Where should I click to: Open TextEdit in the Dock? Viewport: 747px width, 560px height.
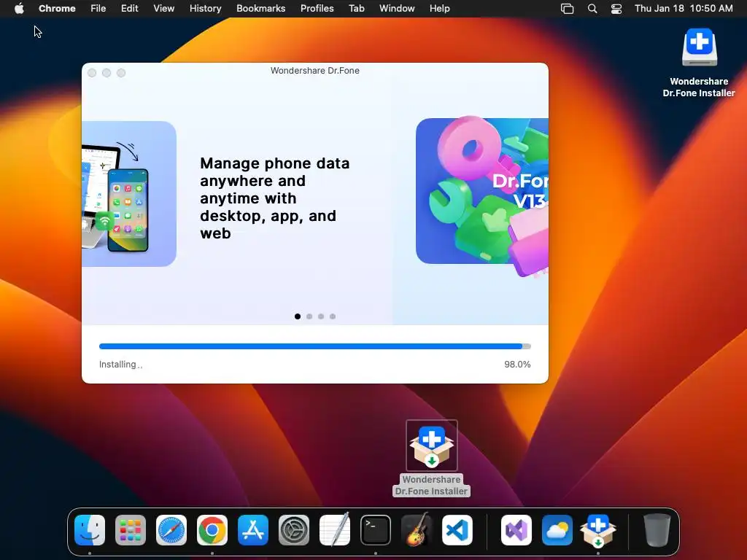pos(335,530)
